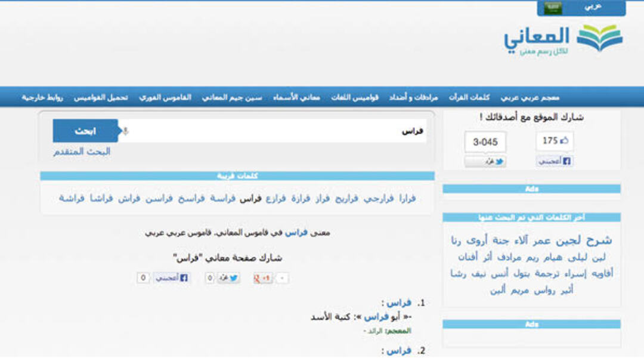The height and width of the screenshot is (358, 644).
Task: Click recent search word عمر
Action: point(541,240)
